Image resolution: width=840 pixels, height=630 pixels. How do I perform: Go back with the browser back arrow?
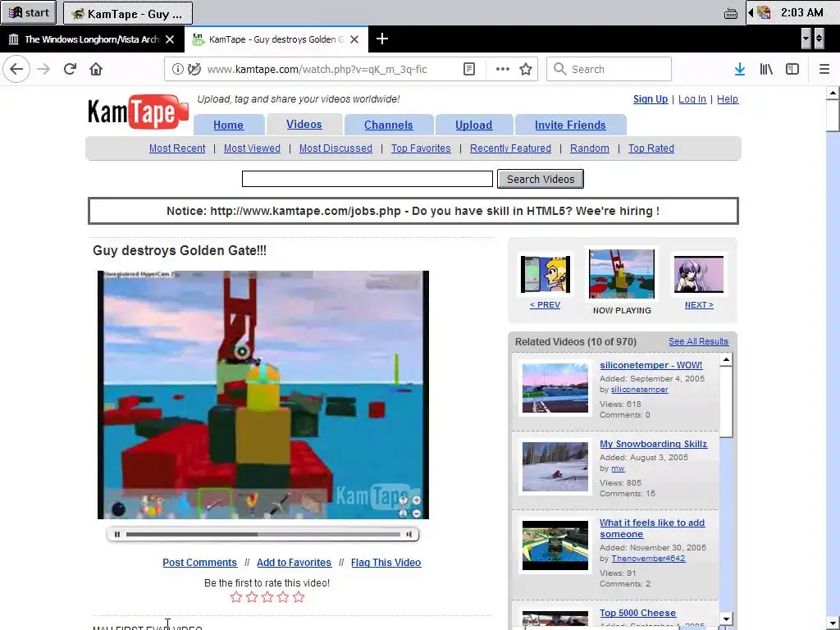(16, 69)
